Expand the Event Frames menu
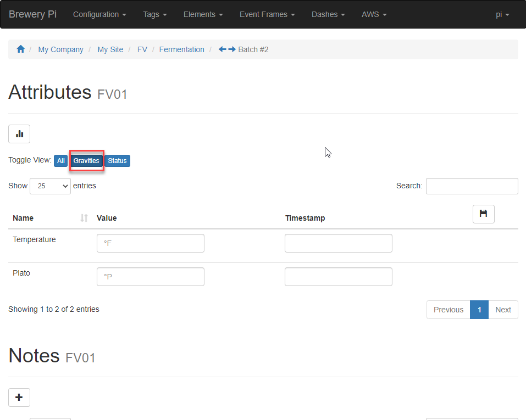 coord(267,14)
